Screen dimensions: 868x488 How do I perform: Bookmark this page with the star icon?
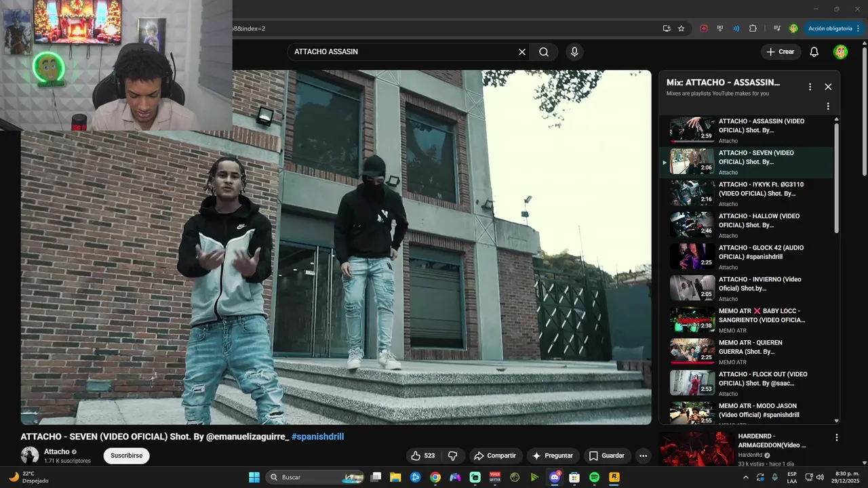coord(682,28)
